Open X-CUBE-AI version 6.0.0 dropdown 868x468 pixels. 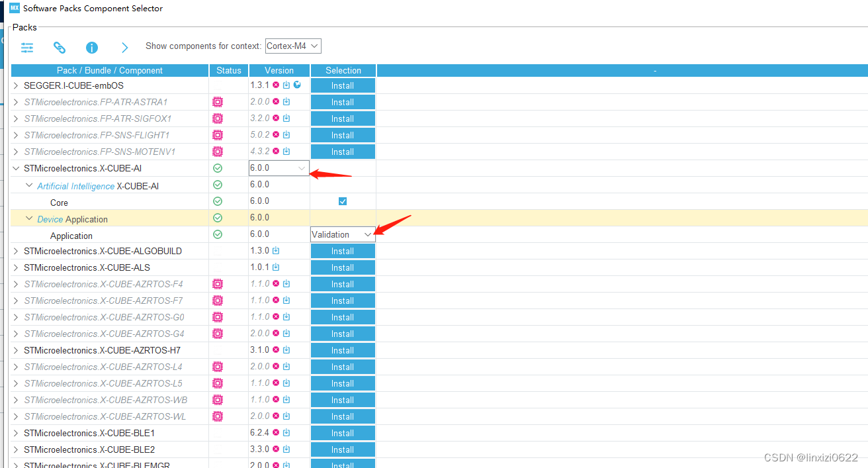tap(279, 168)
